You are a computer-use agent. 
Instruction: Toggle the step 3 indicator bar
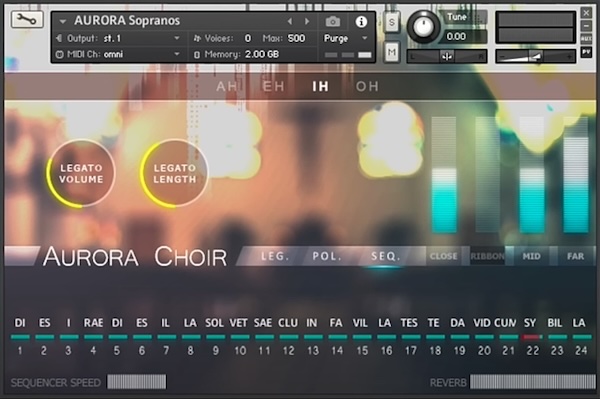tap(69, 337)
